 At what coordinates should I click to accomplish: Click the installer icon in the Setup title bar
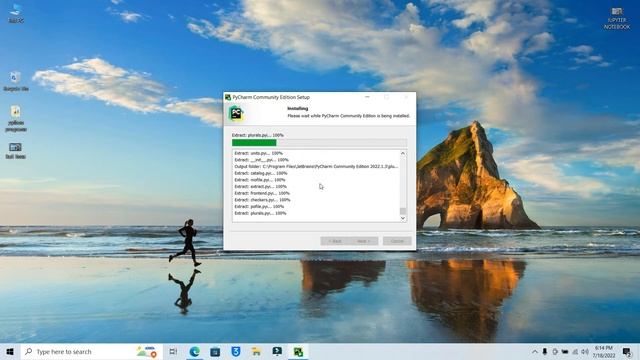[x=228, y=97]
